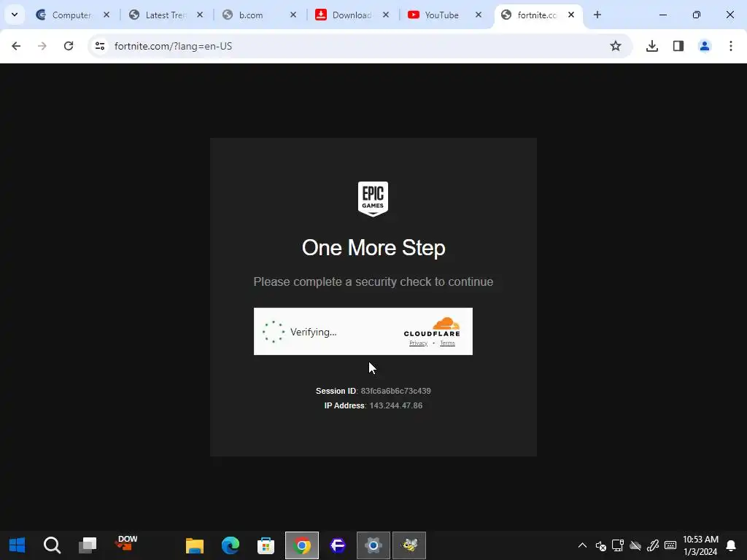The width and height of the screenshot is (747, 560).
Task: Expand hidden system tray icons
Action: [x=582, y=545]
